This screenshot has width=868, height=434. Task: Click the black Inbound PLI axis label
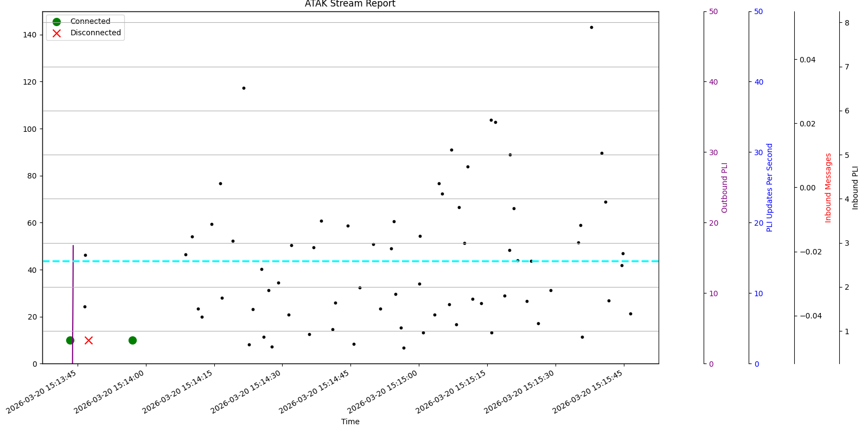(856, 188)
